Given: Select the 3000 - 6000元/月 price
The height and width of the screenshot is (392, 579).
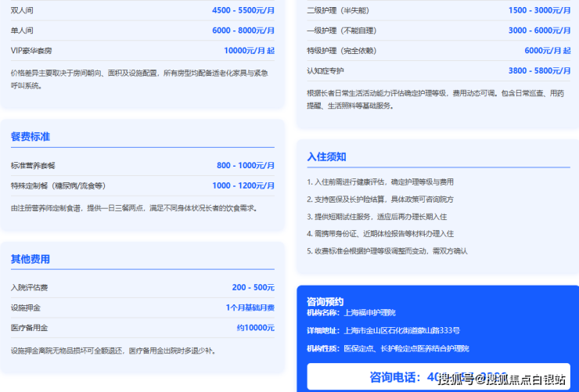Looking at the screenshot, I should (540, 31).
